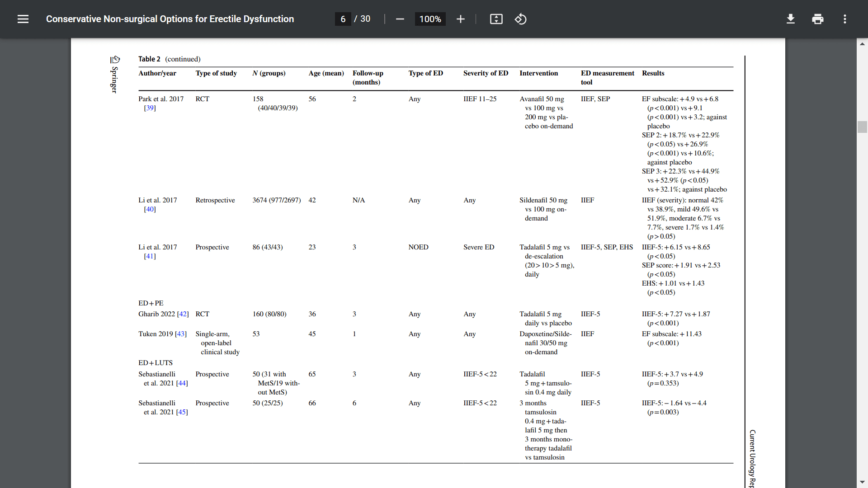Click the 'IIEF-5, SEP, EHS' measurement cell

(607, 247)
